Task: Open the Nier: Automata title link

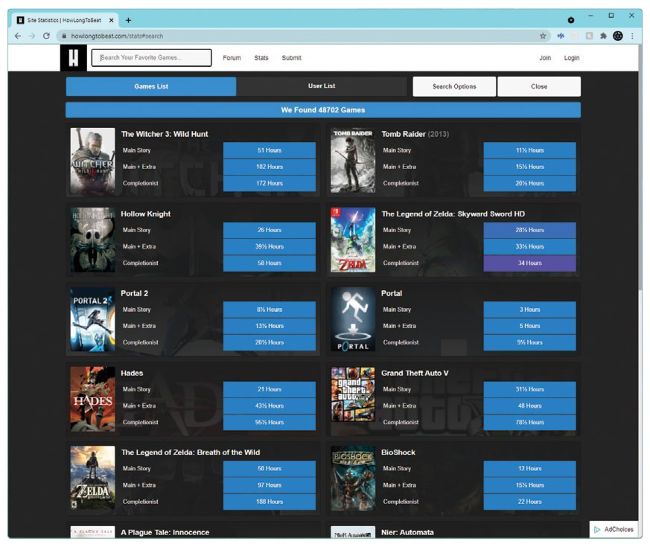Action: click(407, 532)
